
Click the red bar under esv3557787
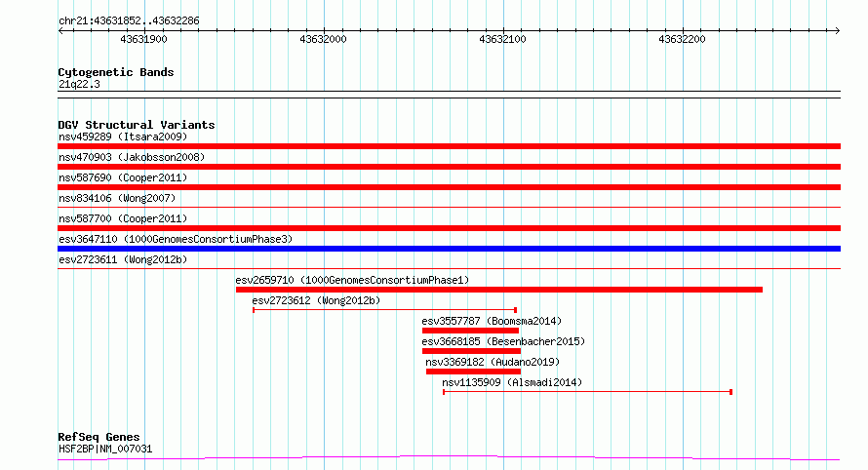470,331
